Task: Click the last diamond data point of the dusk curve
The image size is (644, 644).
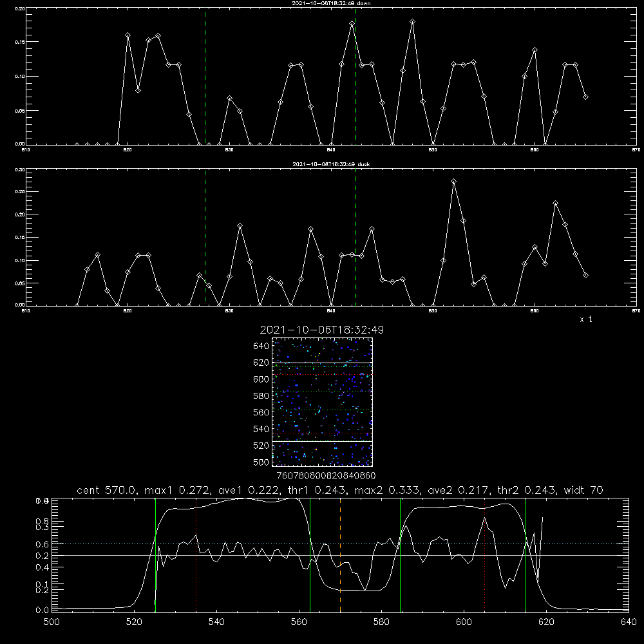Action: pyautogui.click(x=585, y=276)
